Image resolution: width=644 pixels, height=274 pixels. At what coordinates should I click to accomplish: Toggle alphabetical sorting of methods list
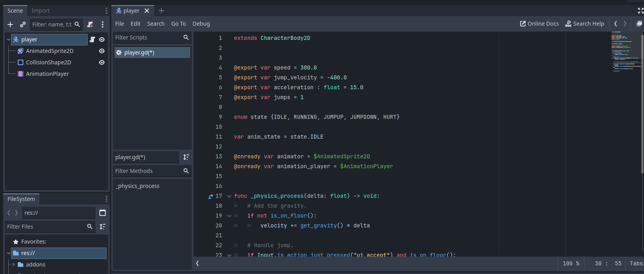tap(186, 157)
